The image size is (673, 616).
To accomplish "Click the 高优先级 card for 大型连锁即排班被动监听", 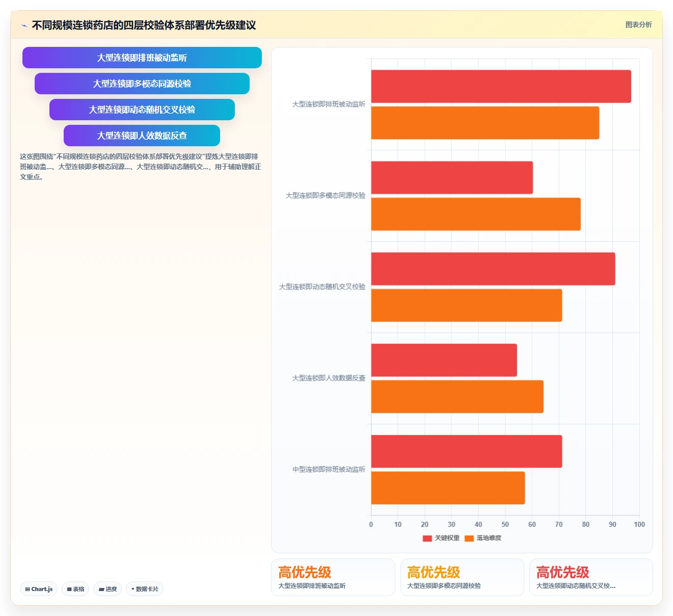I will (333, 577).
